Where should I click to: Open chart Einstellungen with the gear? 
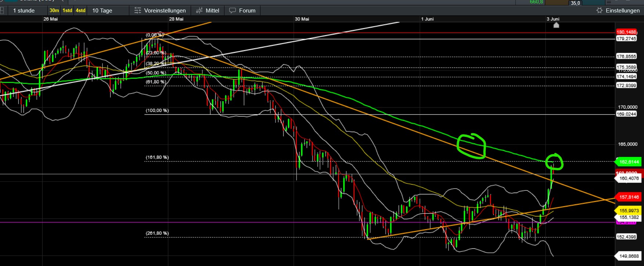pos(618,11)
